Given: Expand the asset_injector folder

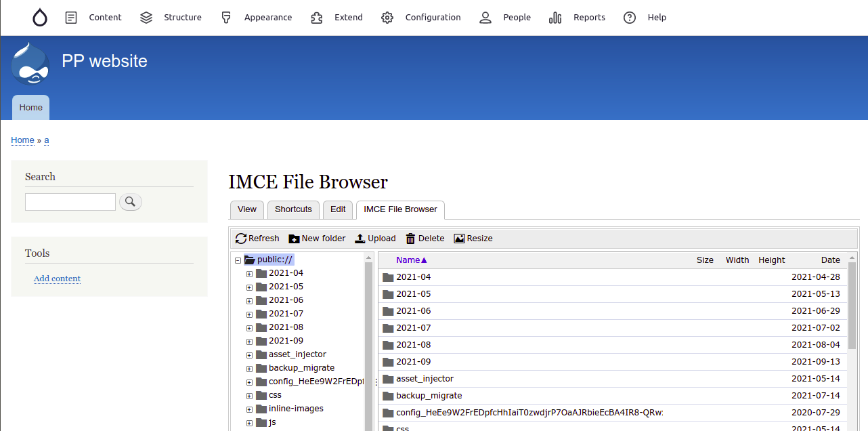Looking at the screenshot, I should (249, 354).
